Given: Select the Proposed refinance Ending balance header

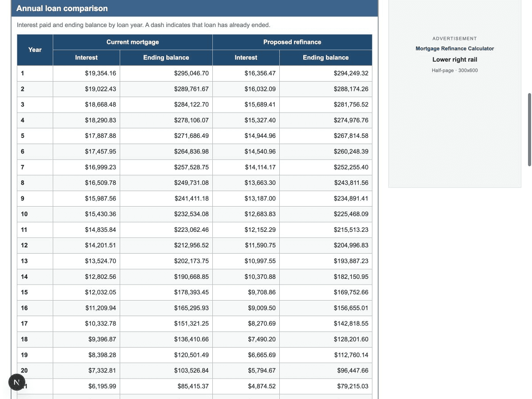Looking at the screenshot, I should pos(326,58).
